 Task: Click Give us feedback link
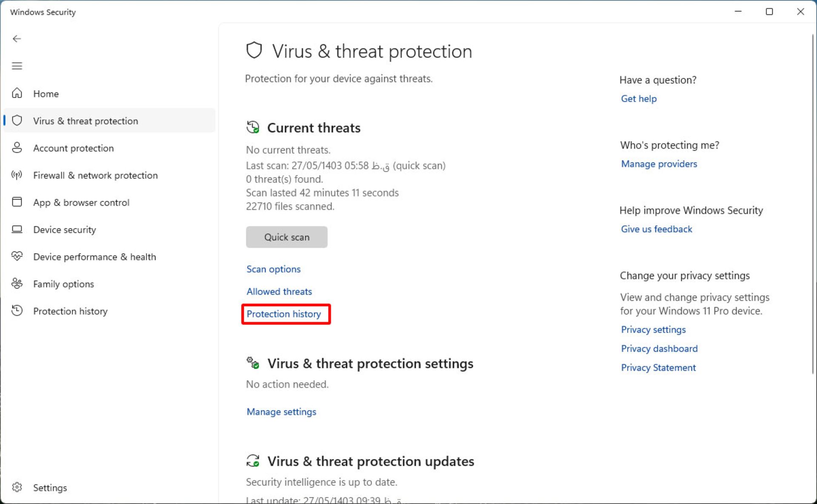tap(657, 229)
